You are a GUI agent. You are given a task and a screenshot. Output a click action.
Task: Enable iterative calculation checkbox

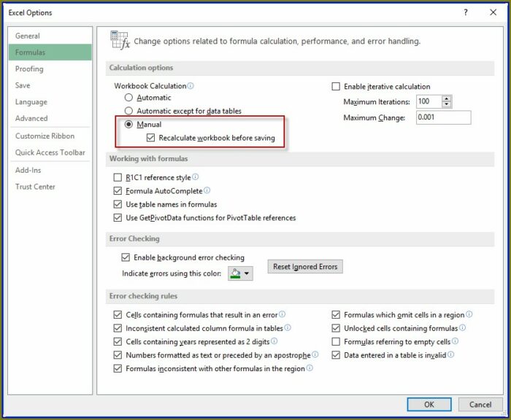click(336, 86)
